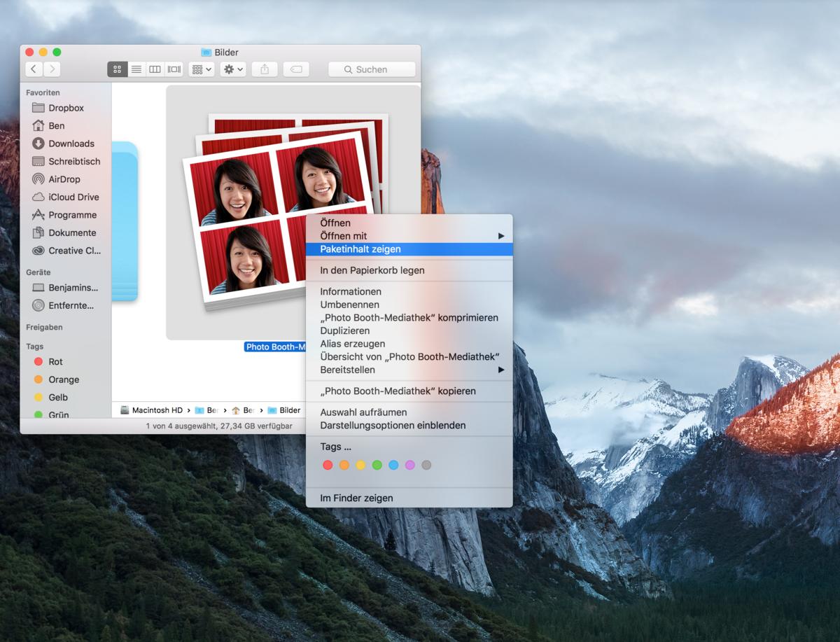Select the blue folder left of thumbnail
This screenshot has height=642, width=840.
pos(125,221)
